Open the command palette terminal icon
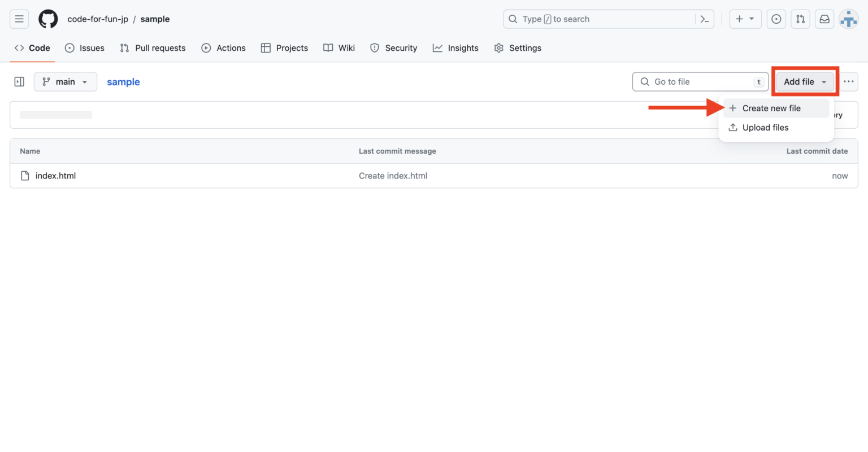 click(x=704, y=19)
